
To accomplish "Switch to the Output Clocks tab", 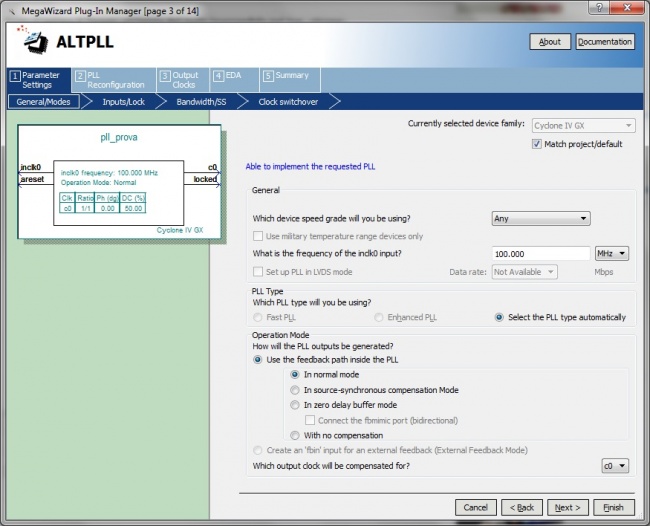I will (183, 80).
